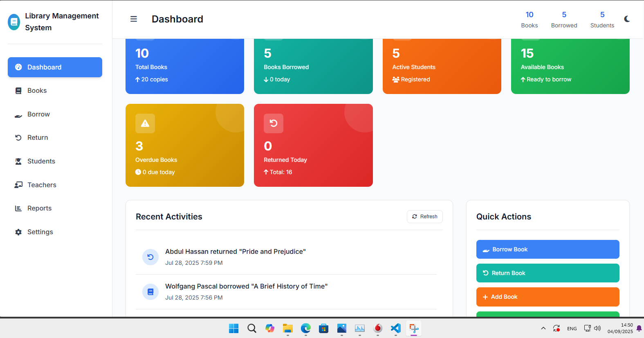Open the Windows Start menu

pyautogui.click(x=234, y=329)
